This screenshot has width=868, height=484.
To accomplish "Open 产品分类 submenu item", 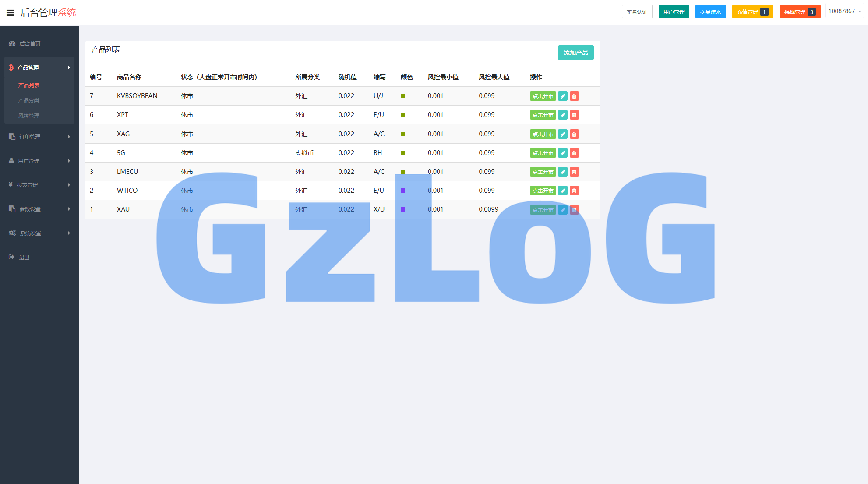I will tap(29, 100).
